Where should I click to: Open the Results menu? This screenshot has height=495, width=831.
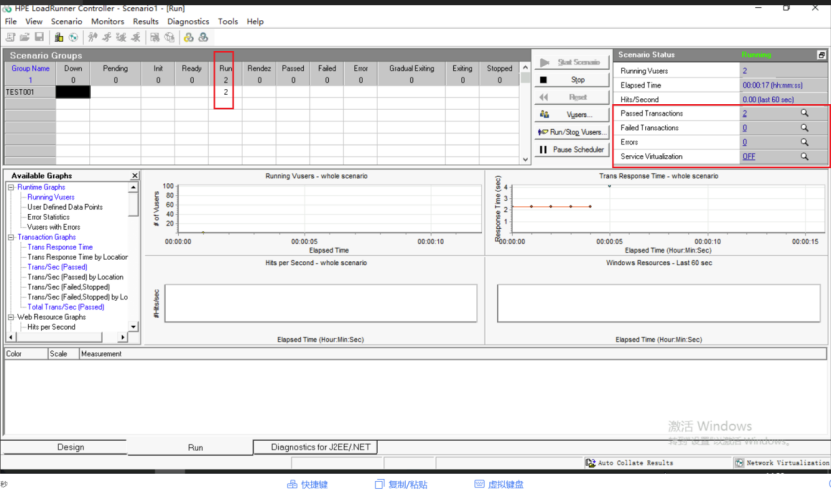tap(146, 21)
